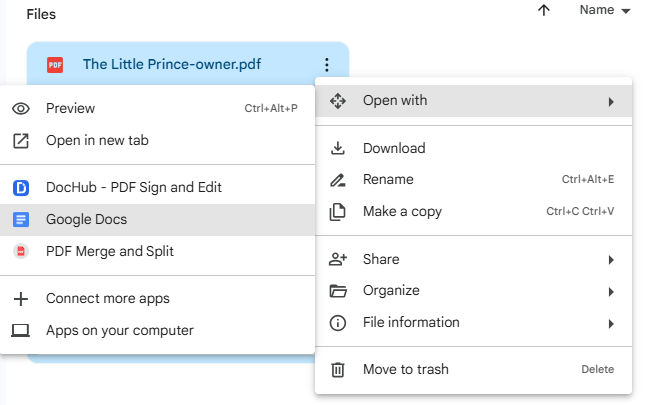
Task: Click the Ctrl+Alt+E shortcut label
Action: click(x=588, y=179)
